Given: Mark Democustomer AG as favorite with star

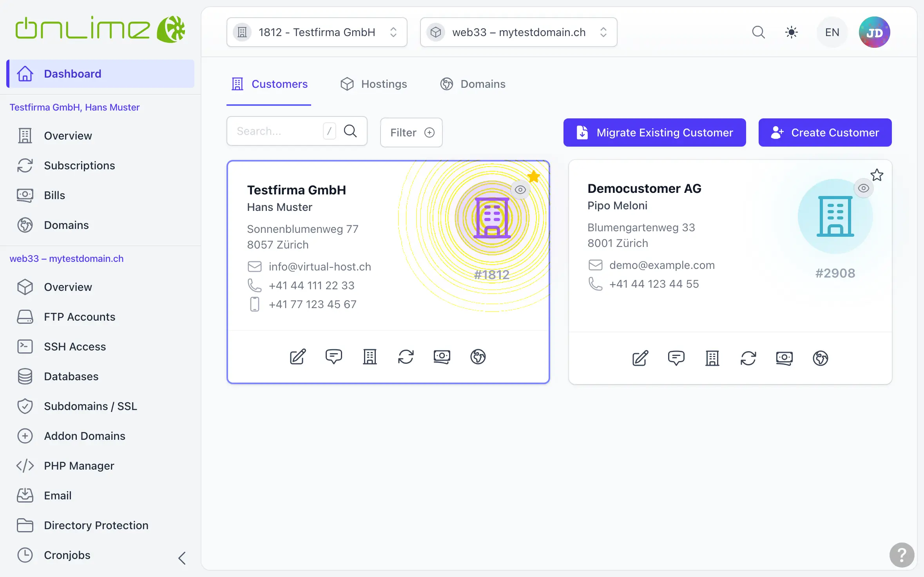Looking at the screenshot, I should [877, 175].
